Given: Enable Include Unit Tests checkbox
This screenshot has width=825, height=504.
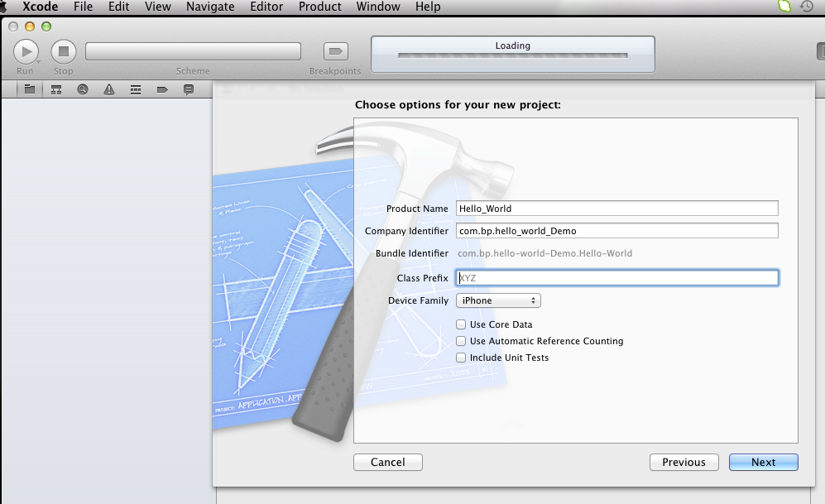Looking at the screenshot, I should [461, 358].
